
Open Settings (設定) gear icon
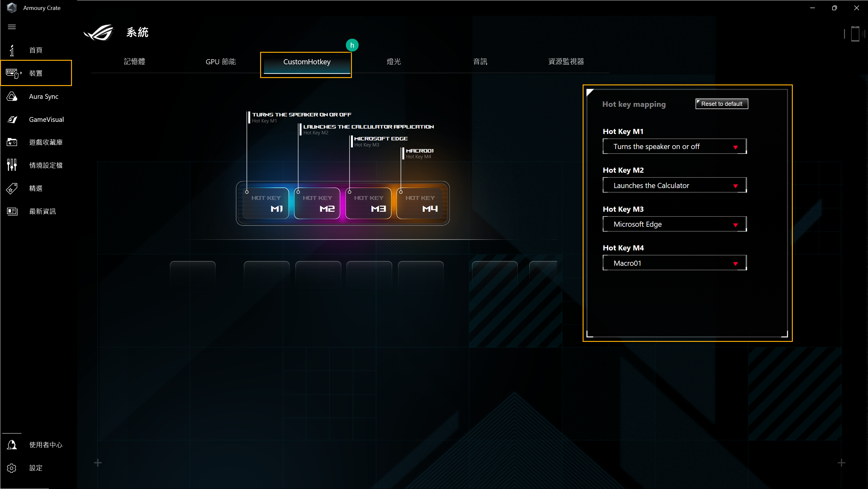(12, 468)
